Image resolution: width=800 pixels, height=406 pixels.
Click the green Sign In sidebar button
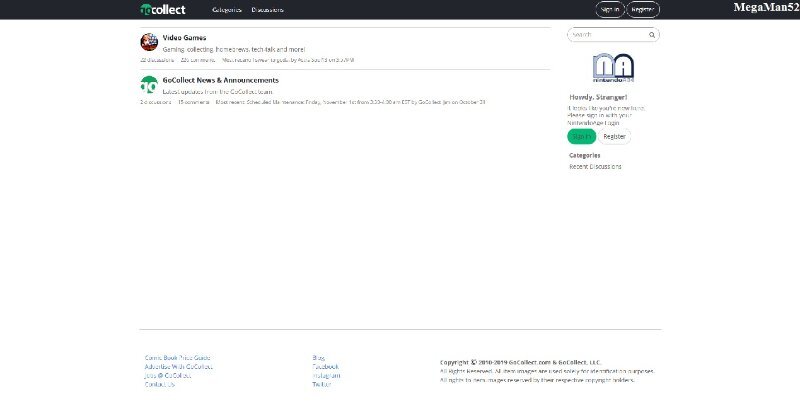tap(581, 136)
